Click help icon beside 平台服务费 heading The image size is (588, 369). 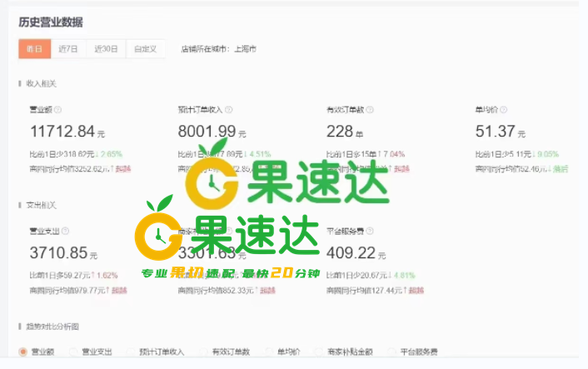point(370,231)
